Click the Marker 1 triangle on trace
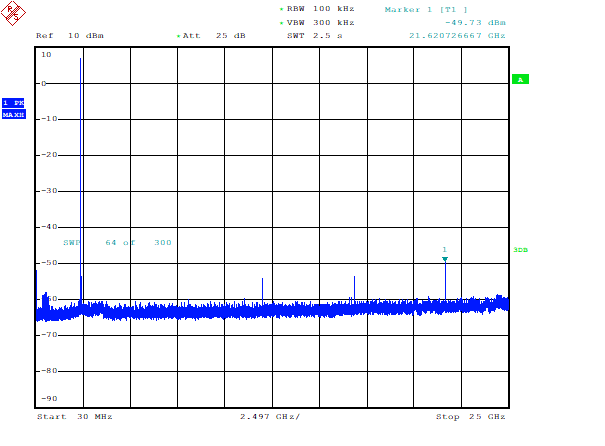The width and height of the screenshot is (605, 446). tap(445, 259)
